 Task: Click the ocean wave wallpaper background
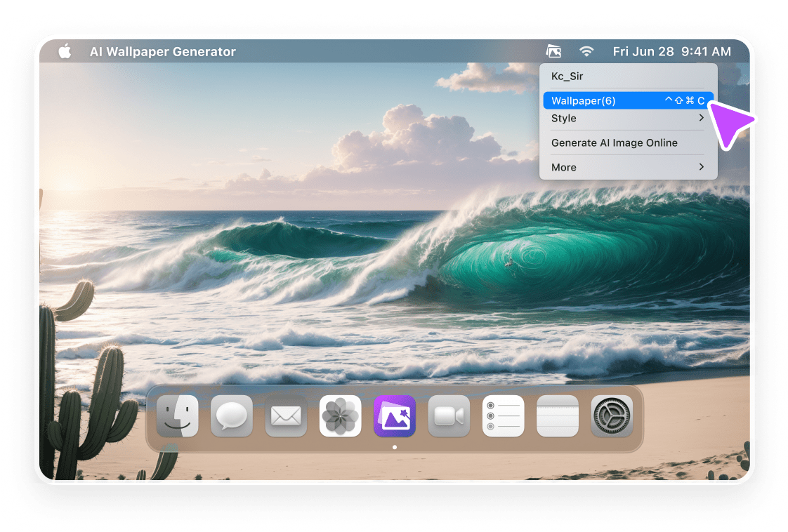coord(281,281)
